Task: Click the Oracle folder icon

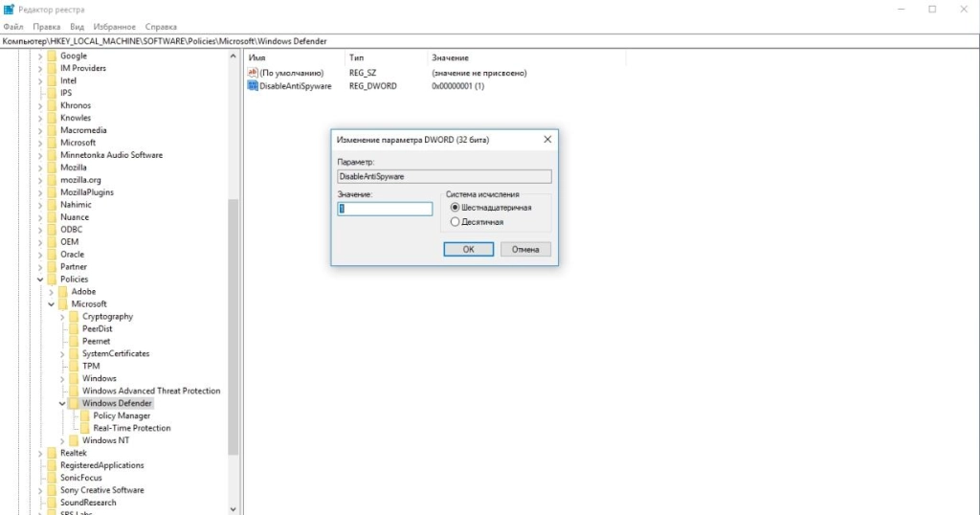Action: click(x=52, y=255)
